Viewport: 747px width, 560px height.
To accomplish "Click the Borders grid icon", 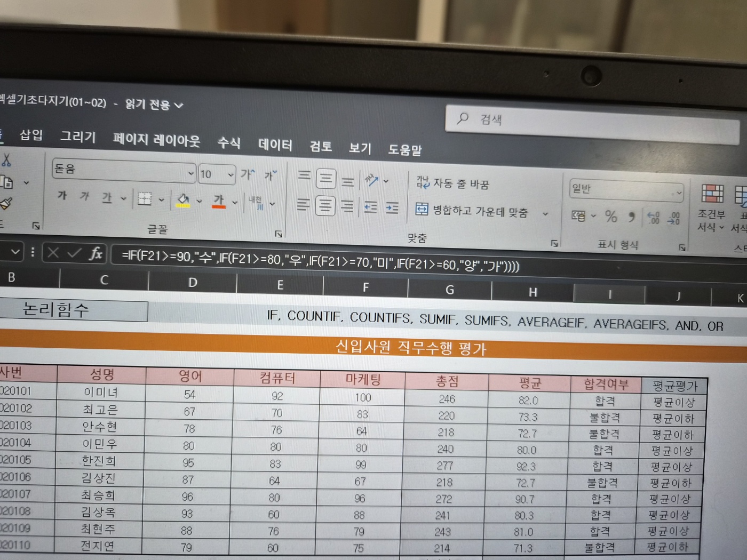I will click(145, 199).
